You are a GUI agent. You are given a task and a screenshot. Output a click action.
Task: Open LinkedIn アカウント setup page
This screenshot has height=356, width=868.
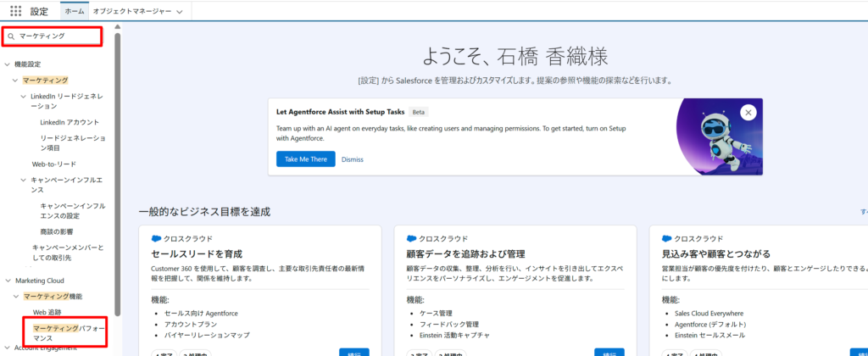point(70,122)
